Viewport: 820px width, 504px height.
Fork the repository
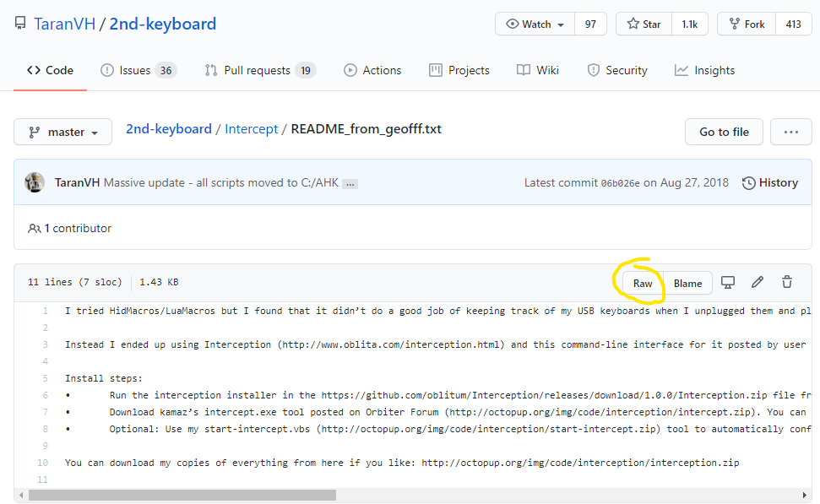click(746, 24)
